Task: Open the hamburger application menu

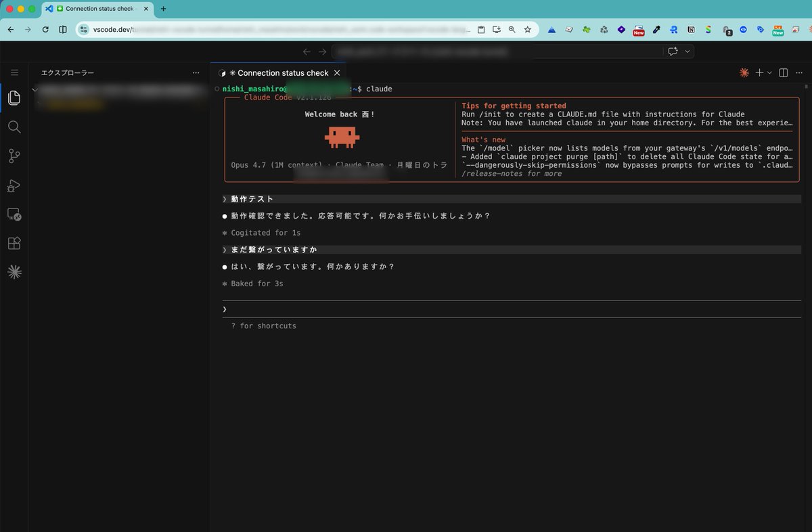Action: tap(14, 72)
